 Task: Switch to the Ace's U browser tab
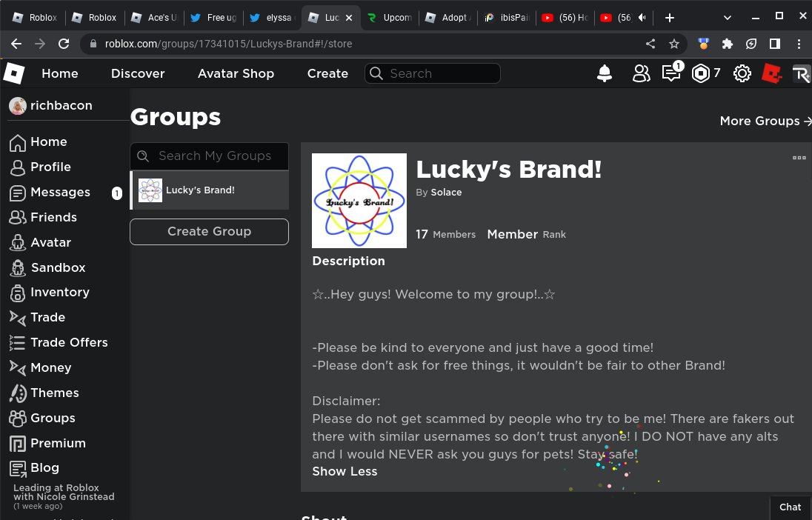pyautogui.click(x=154, y=18)
